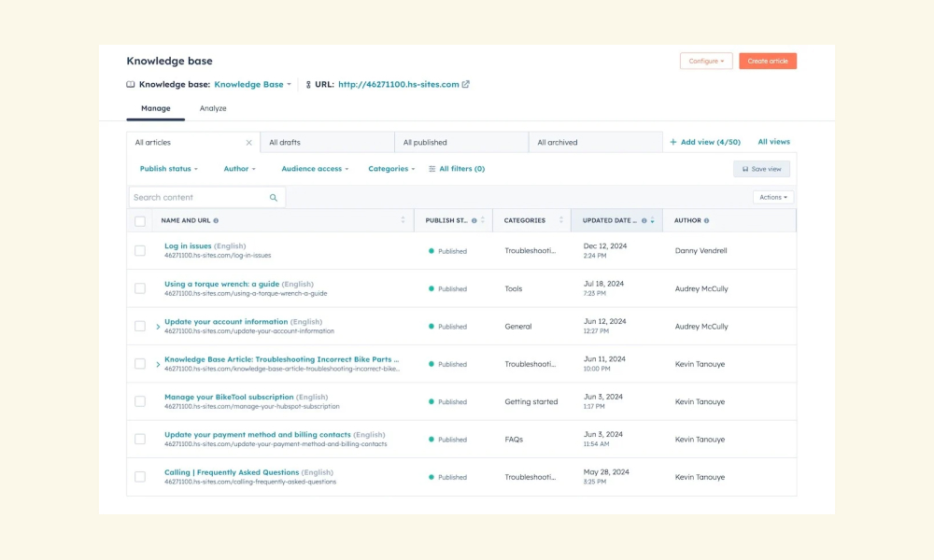
Task: Click the Search content field
Action: click(x=206, y=198)
